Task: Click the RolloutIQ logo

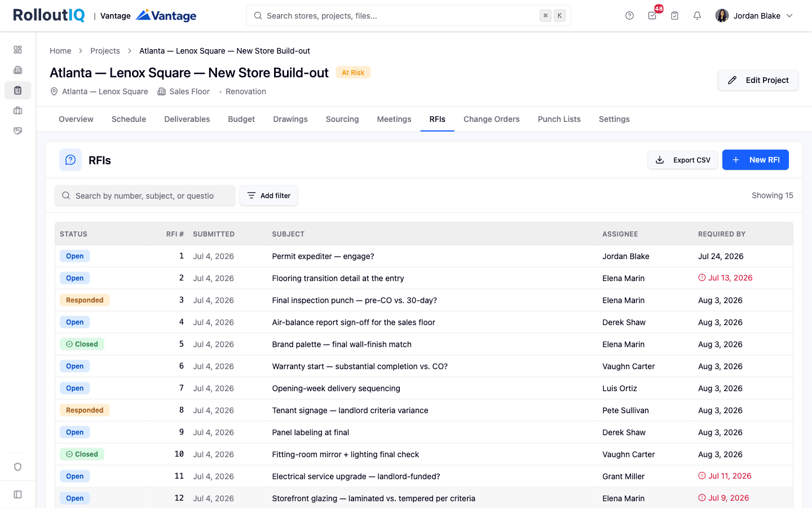Action: tap(49, 15)
